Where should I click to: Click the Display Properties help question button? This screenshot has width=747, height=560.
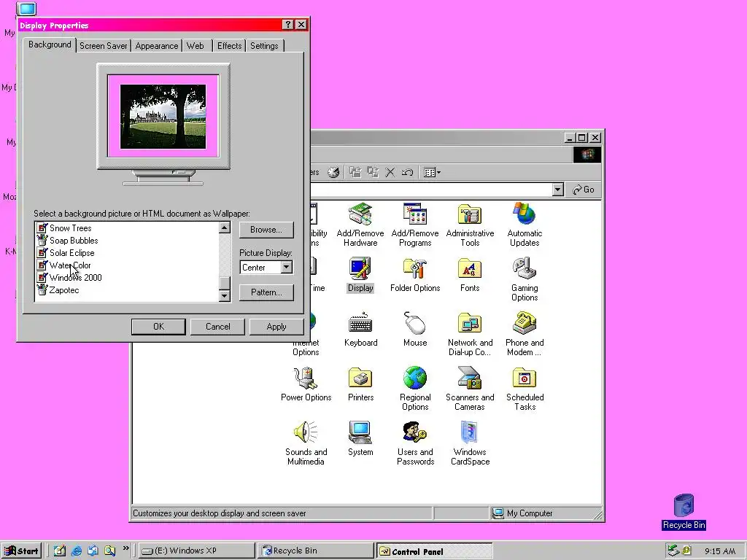click(287, 25)
